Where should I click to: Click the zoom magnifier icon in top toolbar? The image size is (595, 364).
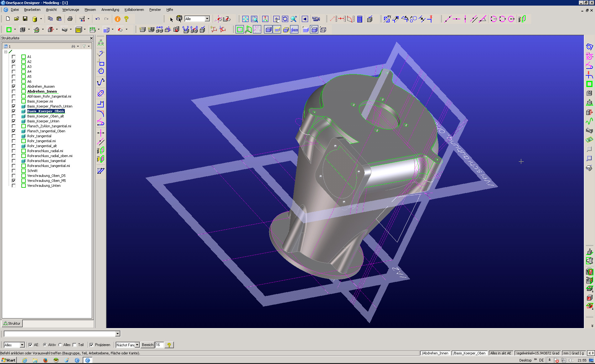(293, 19)
